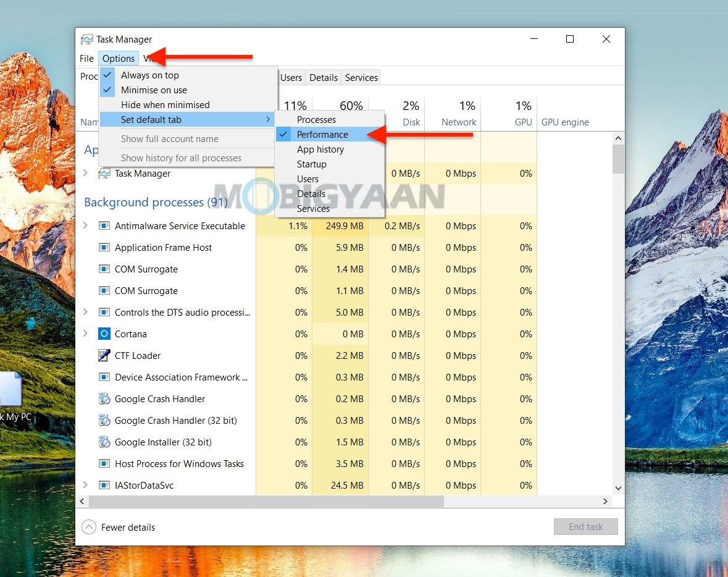Uncheck Performance as default tab
728x577 pixels.
[x=322, y=134]
